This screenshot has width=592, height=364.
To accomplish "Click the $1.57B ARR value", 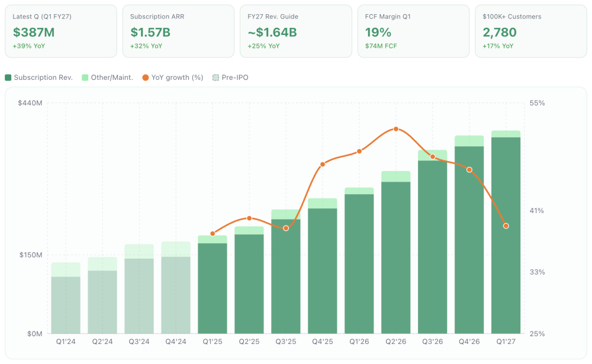I will click(x=150, y=33).
